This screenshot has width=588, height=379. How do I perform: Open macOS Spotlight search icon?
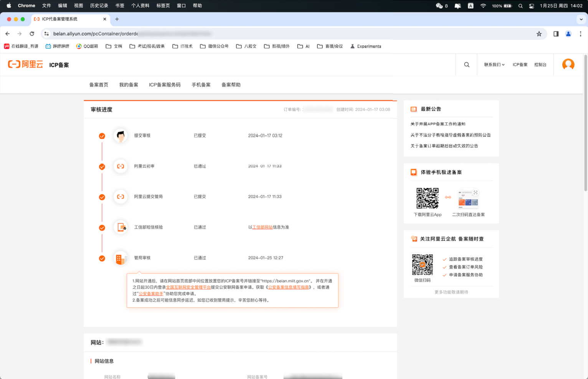click(520, 6)
